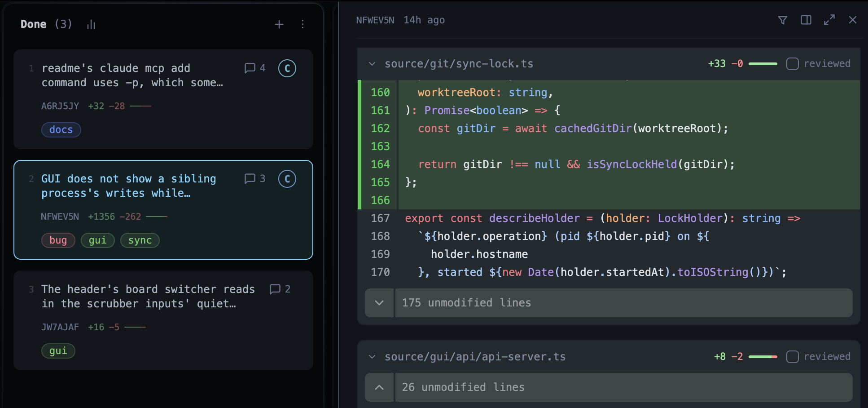Open comments on GUI sibling process card

255,178
